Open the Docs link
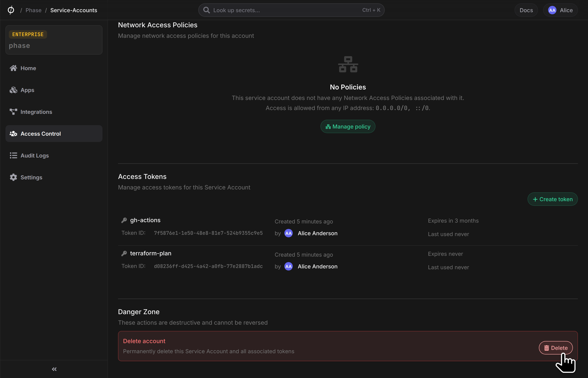This screenshot has width=588, height=378. 526,10
